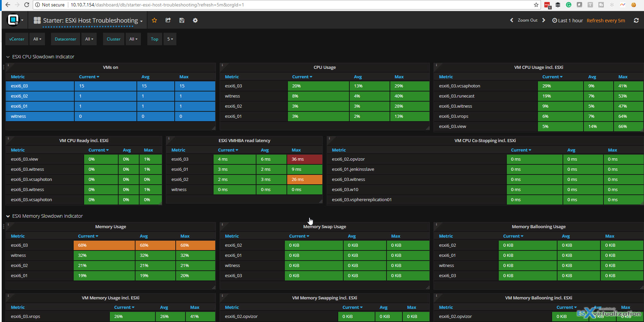Click the browser address bar URL
Screen dimensions: 644x322
[157, 5]
